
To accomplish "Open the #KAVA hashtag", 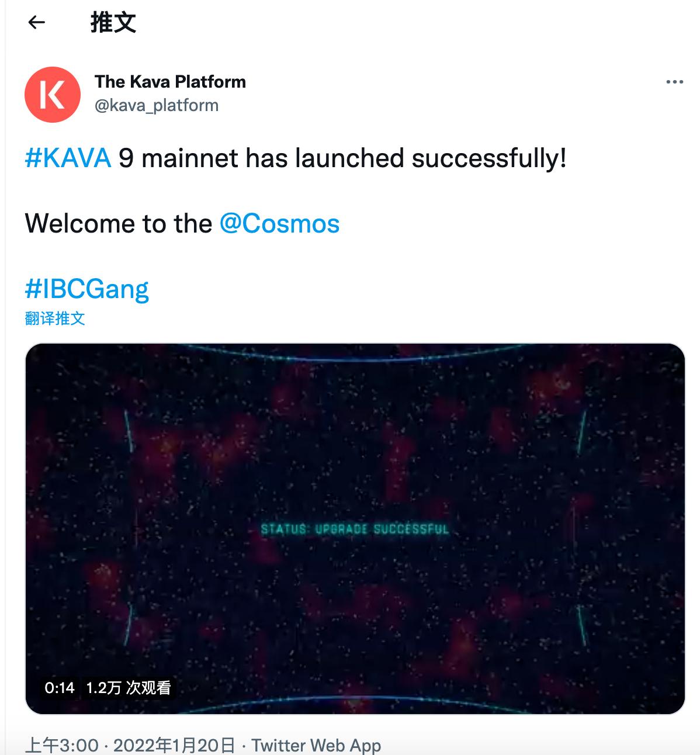I will click(68, 158).
